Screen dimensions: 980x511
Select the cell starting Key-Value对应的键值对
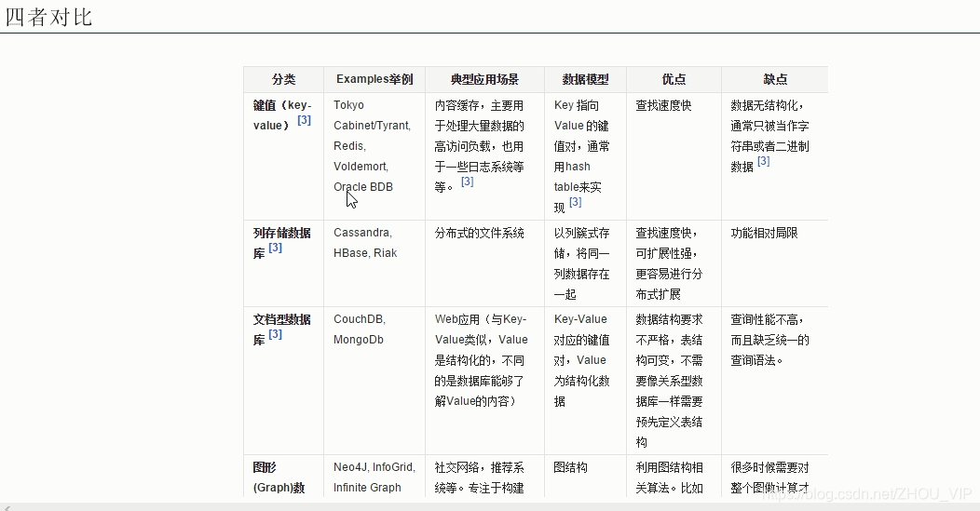(585, 381)
